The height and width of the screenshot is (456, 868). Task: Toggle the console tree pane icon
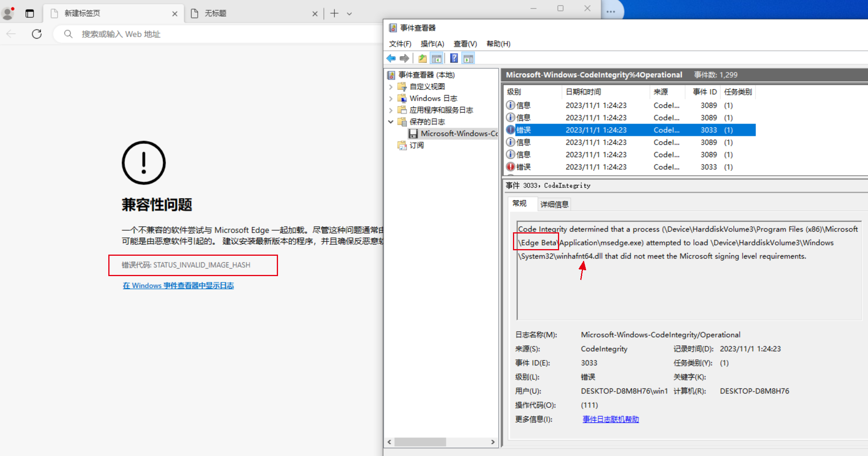(x=437, y=58)
